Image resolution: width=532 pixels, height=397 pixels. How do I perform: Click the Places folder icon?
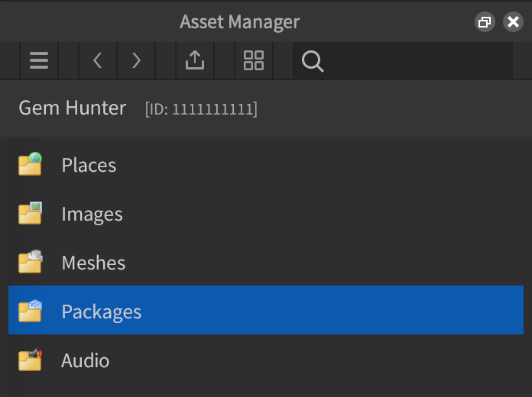[x=30, y=165]
